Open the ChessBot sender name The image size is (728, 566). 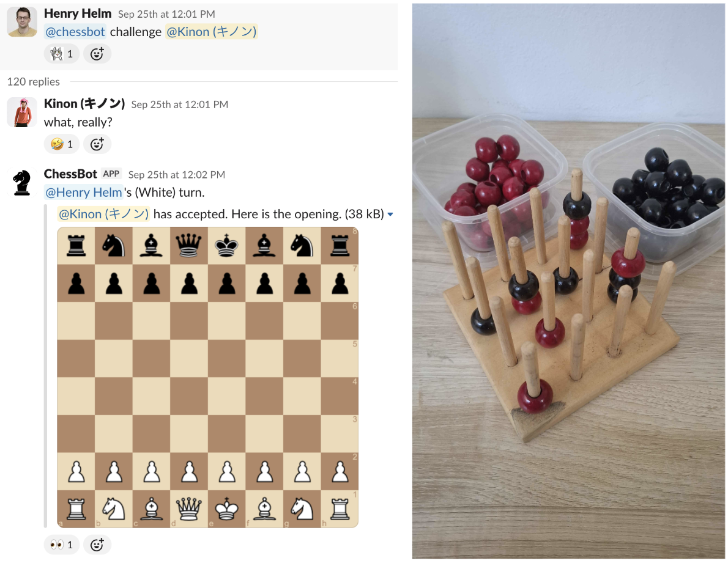(x=70, y=174)
